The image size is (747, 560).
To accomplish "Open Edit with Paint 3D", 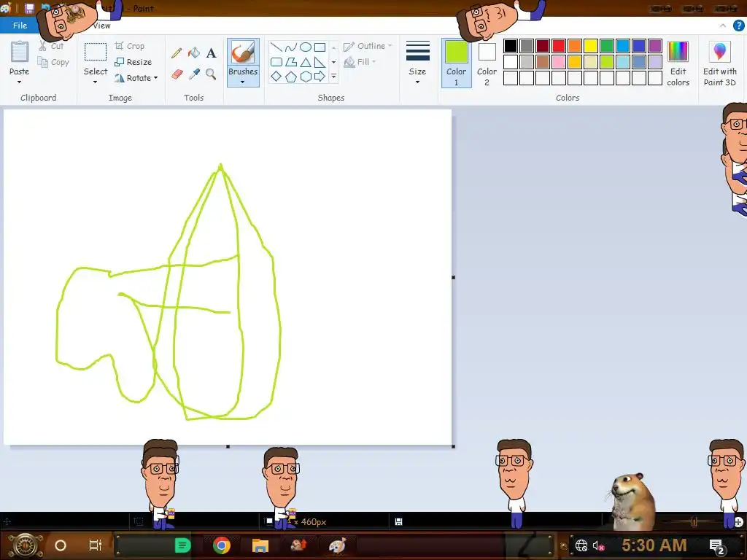I will [720, 63].
